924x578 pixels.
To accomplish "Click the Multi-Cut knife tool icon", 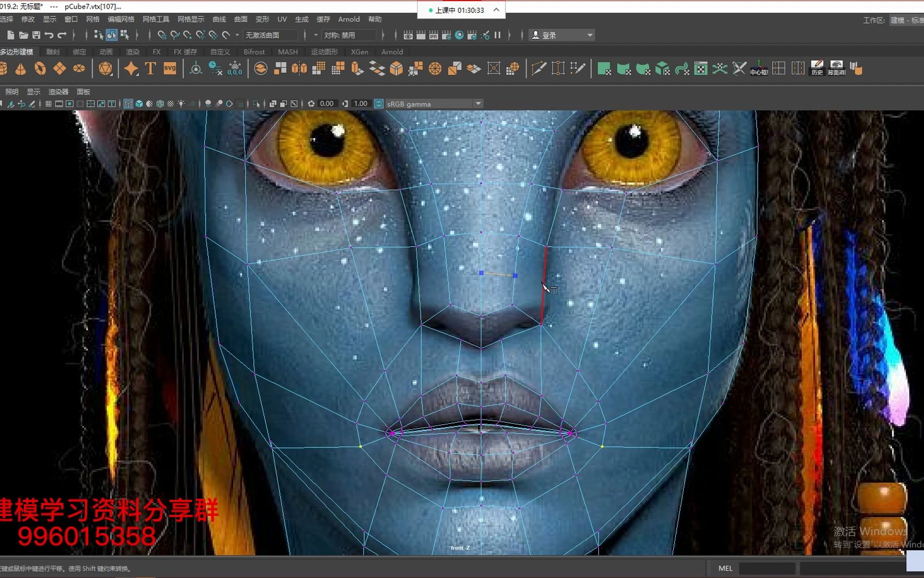I will pyautogui.click(x=539, y=69).
